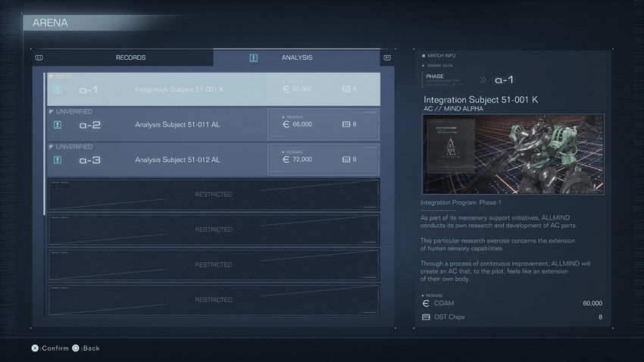Choose Analysis Subject 51-012 AL entry

point(177,160)
